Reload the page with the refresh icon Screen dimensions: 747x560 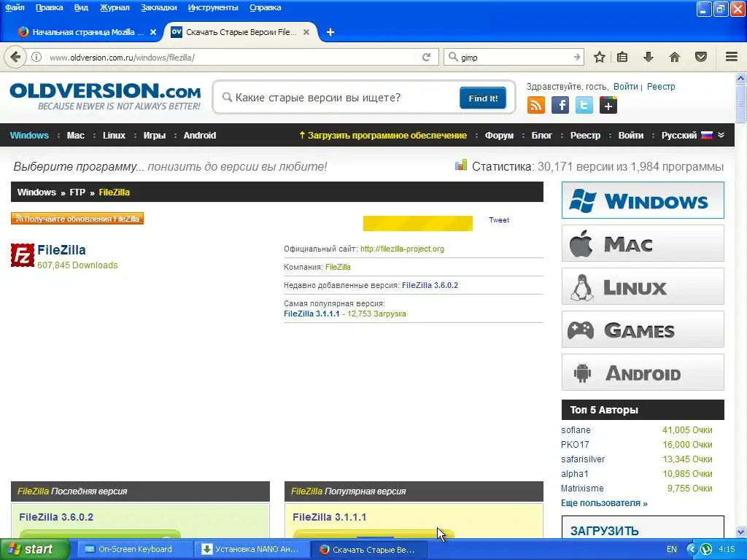[426, 57]
